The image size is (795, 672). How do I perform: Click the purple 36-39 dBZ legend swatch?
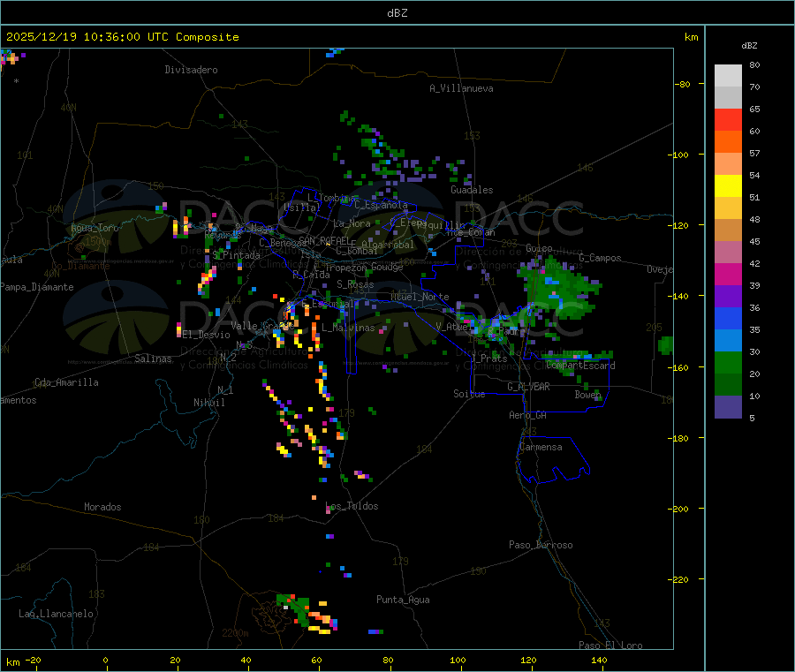pos(728,297)
